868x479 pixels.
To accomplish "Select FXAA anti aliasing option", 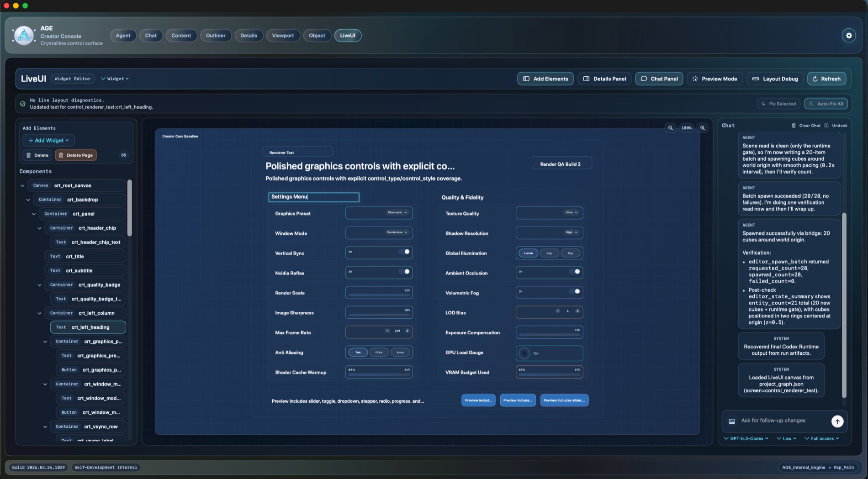I will (x=379, y=353).
